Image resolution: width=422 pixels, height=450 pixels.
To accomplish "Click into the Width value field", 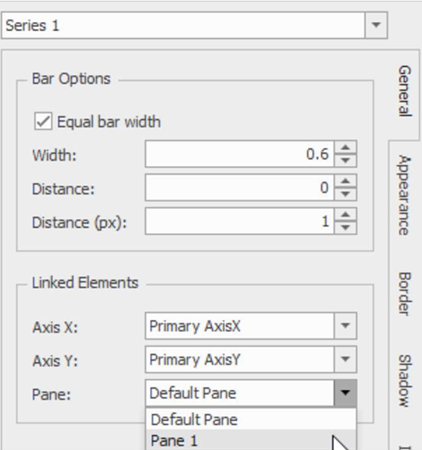I will point(240,154).
